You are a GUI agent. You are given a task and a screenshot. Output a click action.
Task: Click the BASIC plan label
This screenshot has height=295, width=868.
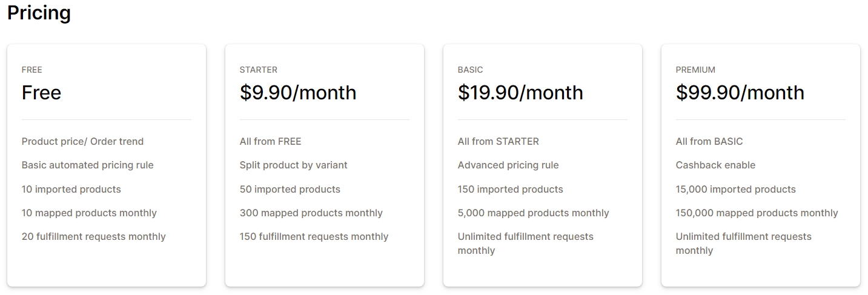point(470,70)
